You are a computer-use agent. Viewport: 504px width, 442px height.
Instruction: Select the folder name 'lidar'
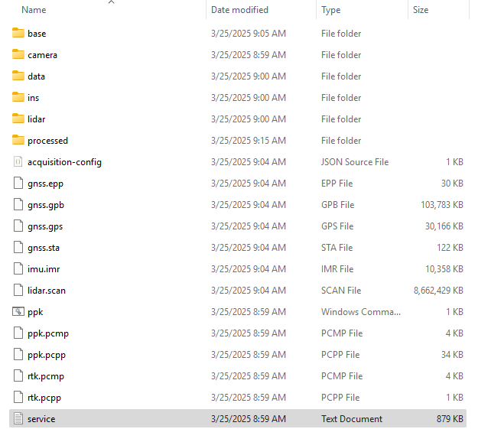(x=36, y=119)
